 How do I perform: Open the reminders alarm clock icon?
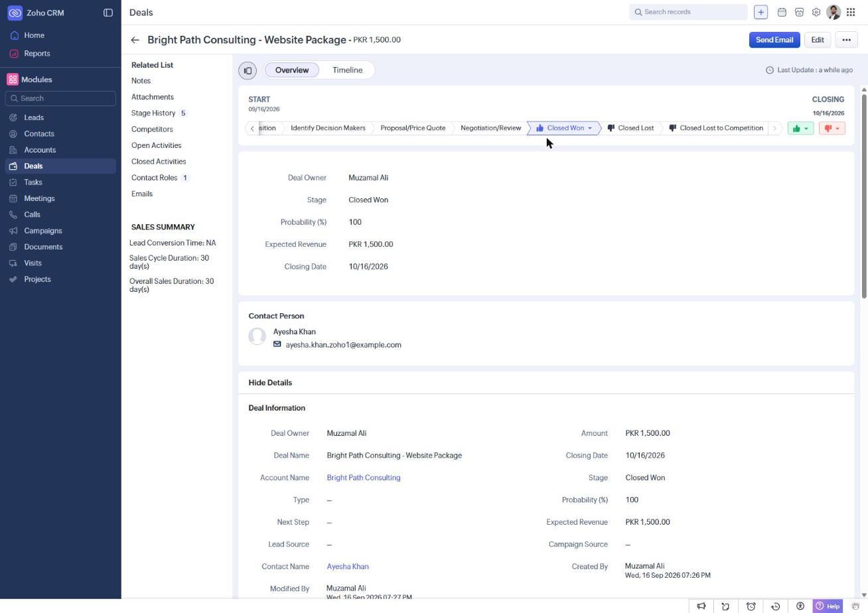point(751,606)
